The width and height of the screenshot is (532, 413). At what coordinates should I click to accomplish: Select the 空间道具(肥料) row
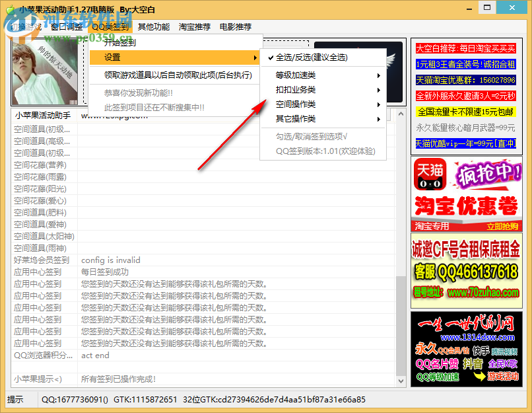tap(203, 213)
